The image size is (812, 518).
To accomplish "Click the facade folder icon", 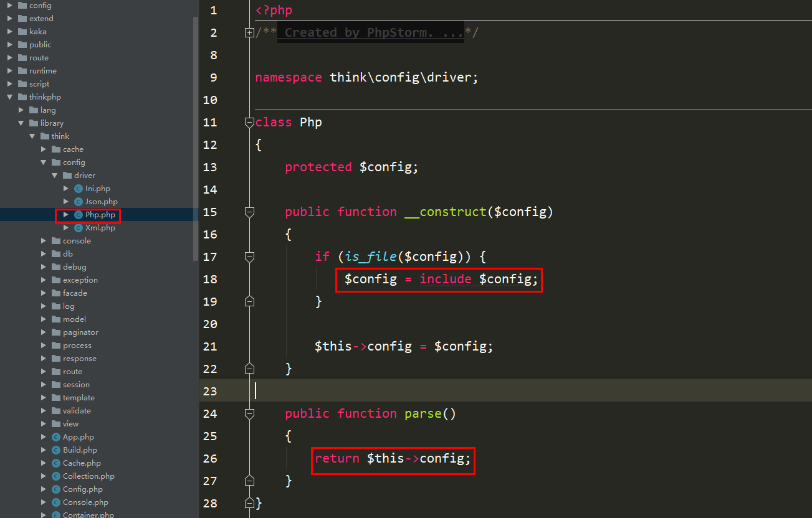I will (x=56, y=293).
